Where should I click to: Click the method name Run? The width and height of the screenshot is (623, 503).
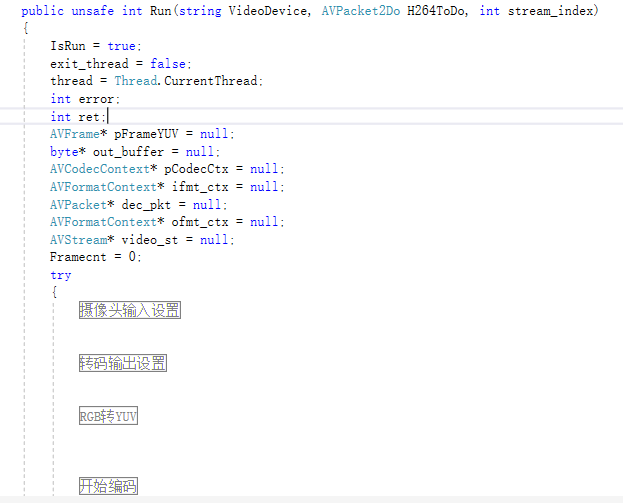[161, 11]
